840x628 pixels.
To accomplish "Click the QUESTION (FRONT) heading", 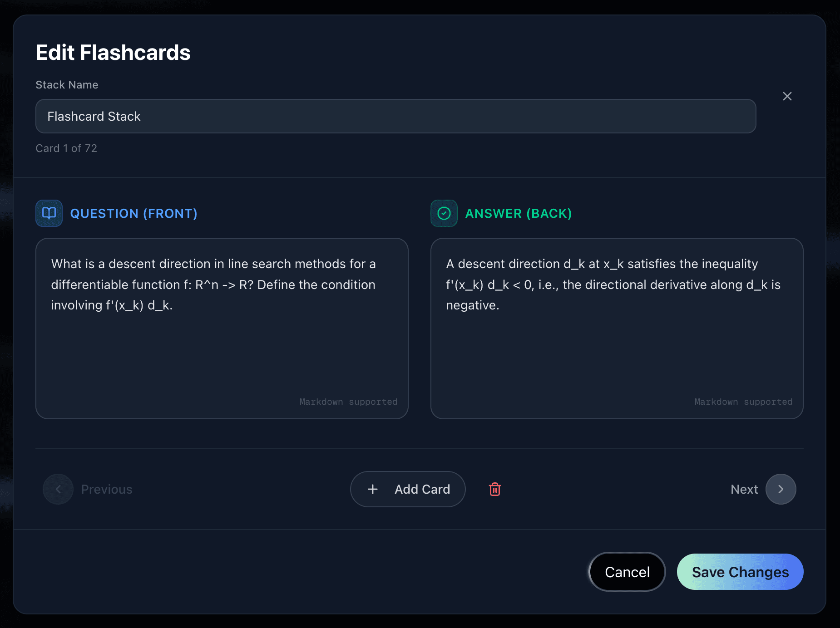I will 133,213.
